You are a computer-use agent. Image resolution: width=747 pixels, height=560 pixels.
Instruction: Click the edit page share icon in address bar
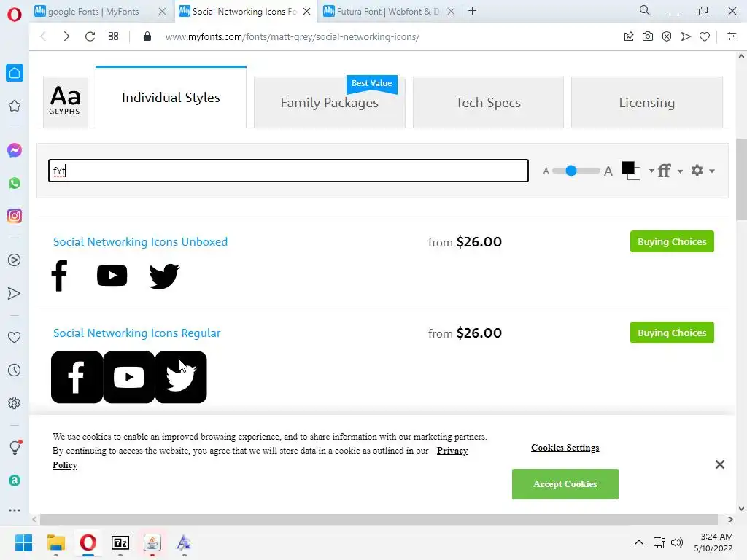point(629,36)
